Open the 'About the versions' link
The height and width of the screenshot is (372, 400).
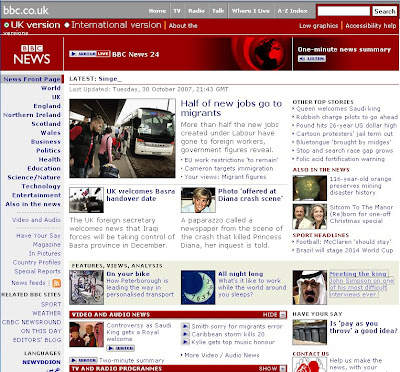(183, 26)
